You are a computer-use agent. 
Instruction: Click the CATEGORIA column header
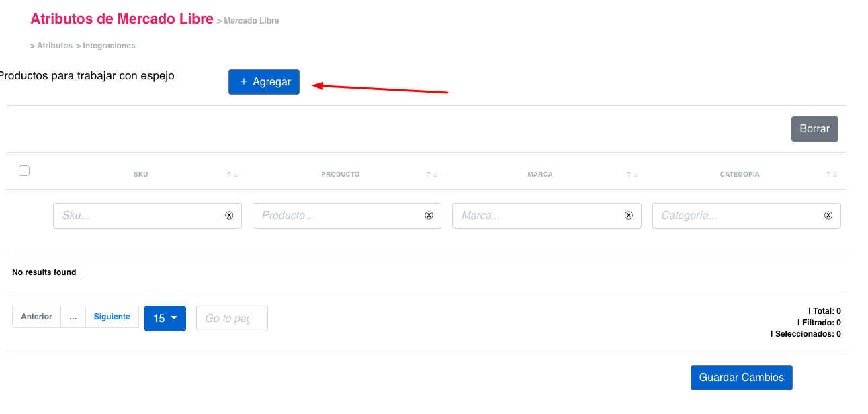740,175
